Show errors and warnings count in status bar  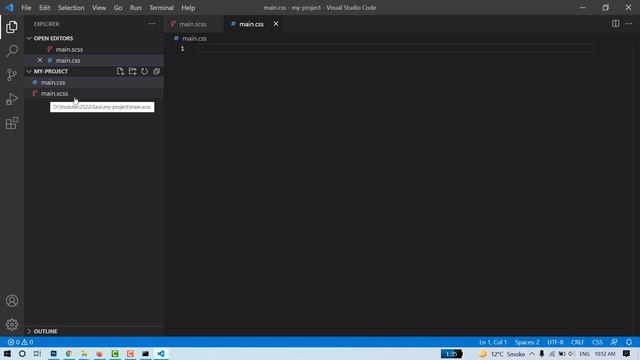[20, 342]
